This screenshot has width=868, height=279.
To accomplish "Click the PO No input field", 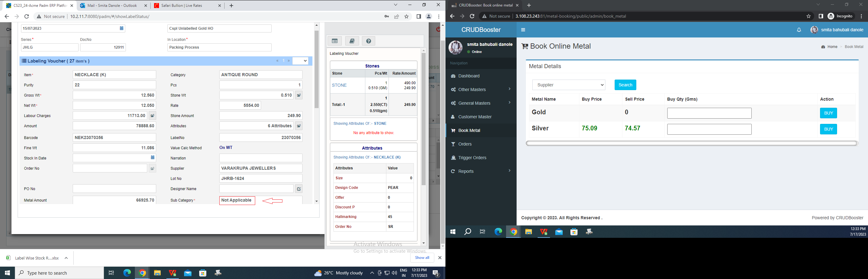I will (x=114, y=189).
